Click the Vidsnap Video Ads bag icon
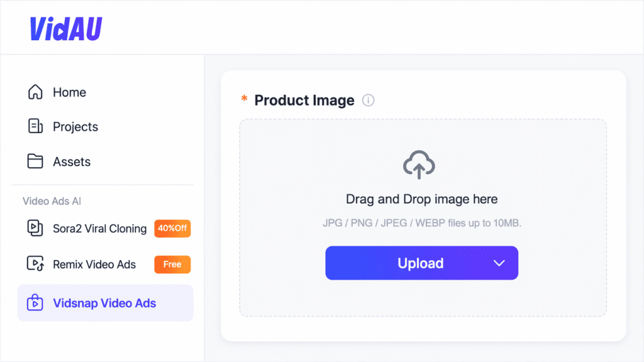The width and height of the screenshot is (644, 362). (x=35, y=303)
